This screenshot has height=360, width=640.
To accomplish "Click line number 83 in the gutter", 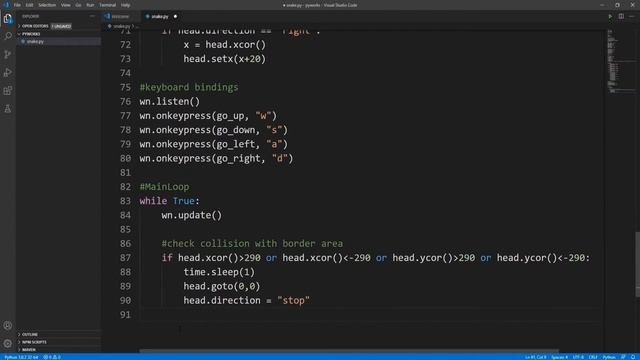I will pos(125,201).
